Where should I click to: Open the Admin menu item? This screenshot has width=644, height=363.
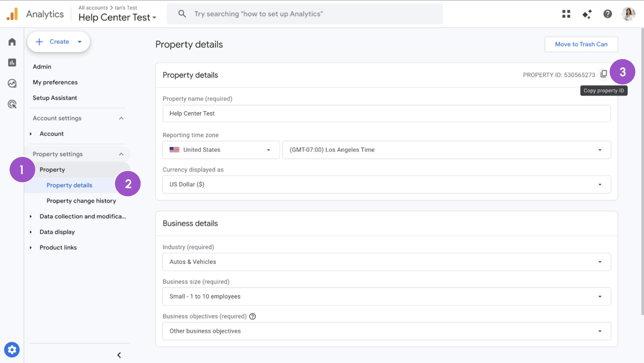[42, 67]
